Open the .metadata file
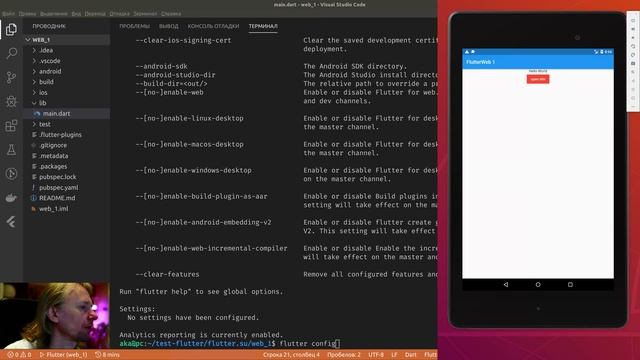The height and width of the screenshot is (360, 640). (x=67, y=156)
